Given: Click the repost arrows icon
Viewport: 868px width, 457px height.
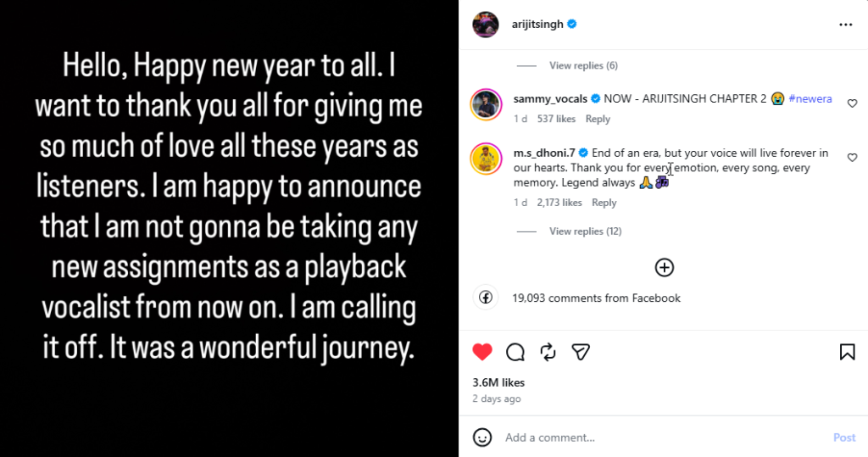Looking at the screenshot, I should 548,352.
